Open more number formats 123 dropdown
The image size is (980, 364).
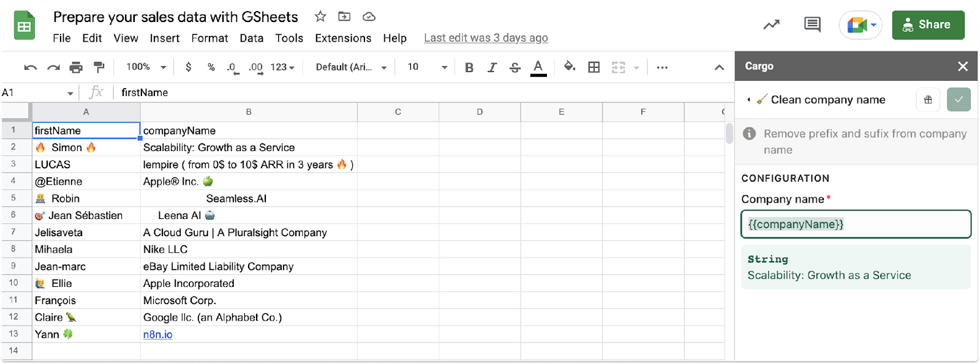click(x=282, y=67)
